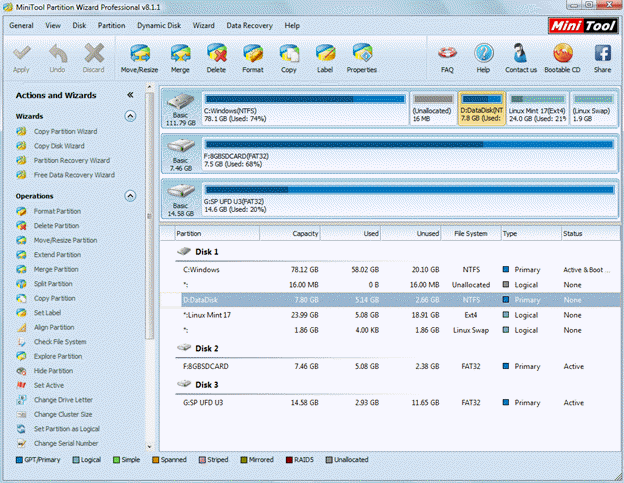Screen dimensions: 624x483
Task: Click the Capacity column header
Action: click(x=290, y=234)
